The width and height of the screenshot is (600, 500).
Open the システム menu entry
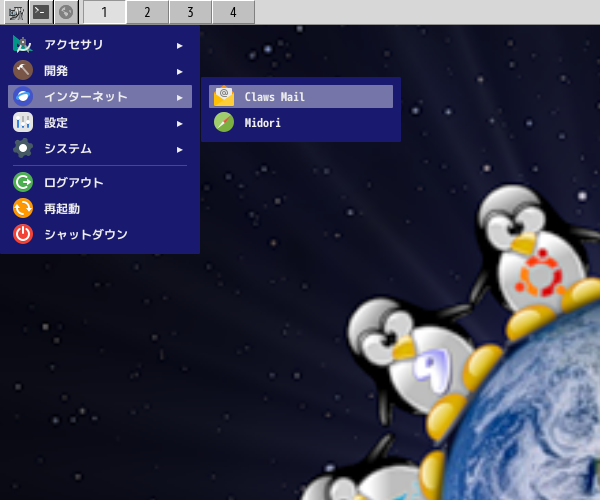point(100,148)
